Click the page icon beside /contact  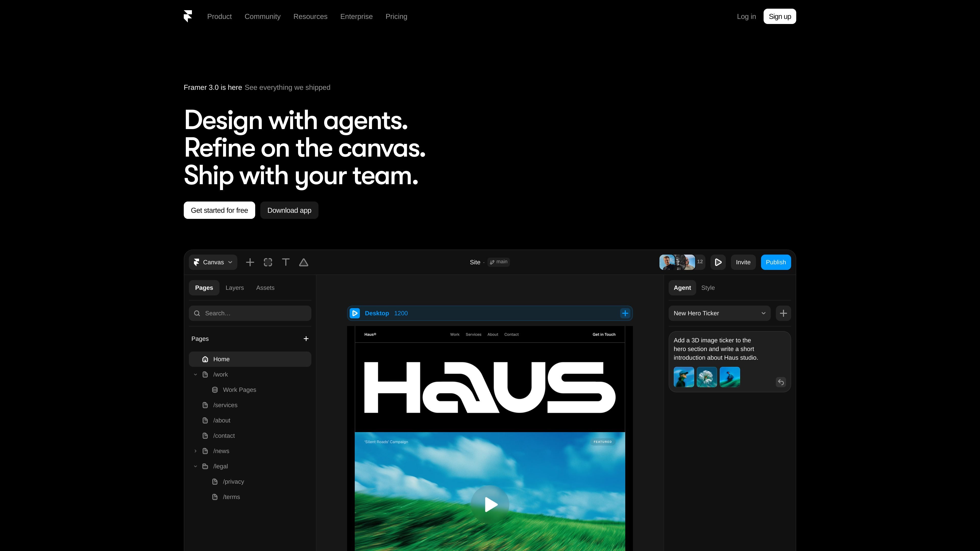205,436
